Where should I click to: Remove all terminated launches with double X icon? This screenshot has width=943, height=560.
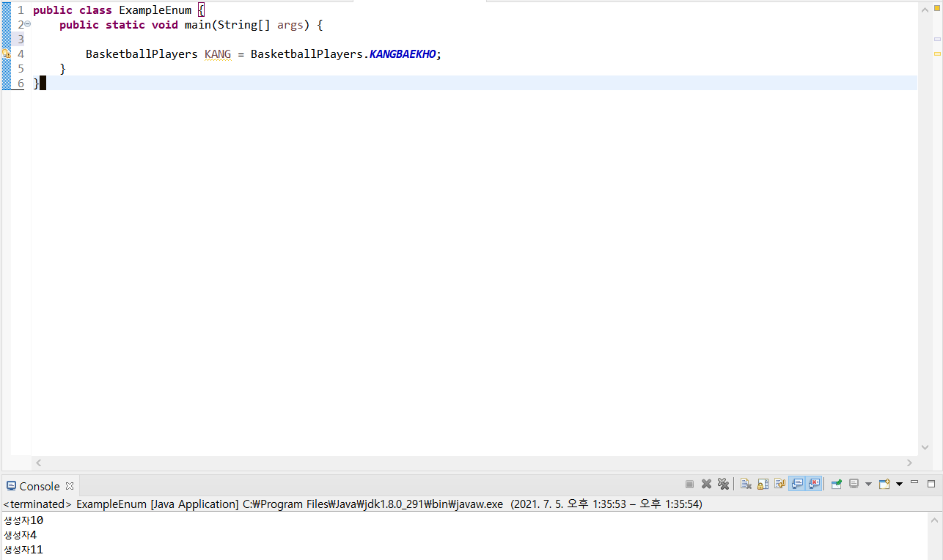[x=724, y=484]
